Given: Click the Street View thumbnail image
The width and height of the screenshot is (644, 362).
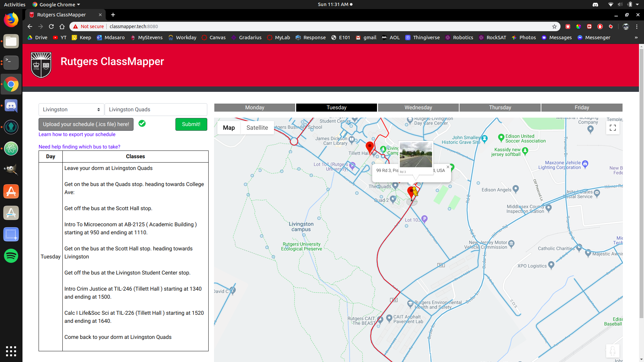Looking at the screenshot, I should pos(416,155).
